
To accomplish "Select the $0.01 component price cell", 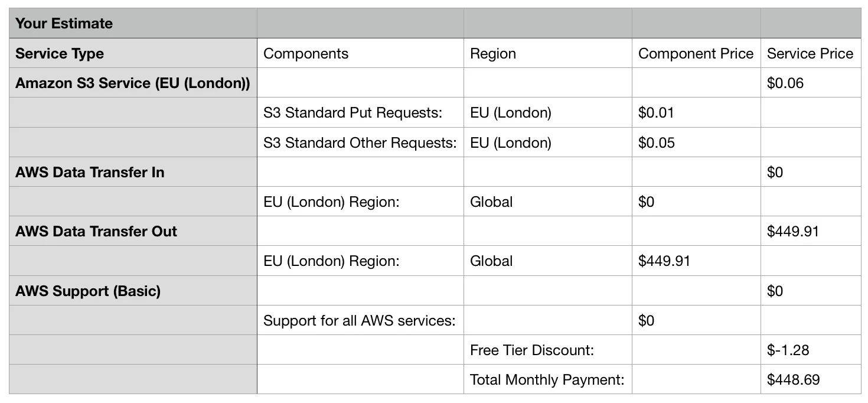I will (x=656, y=113).
